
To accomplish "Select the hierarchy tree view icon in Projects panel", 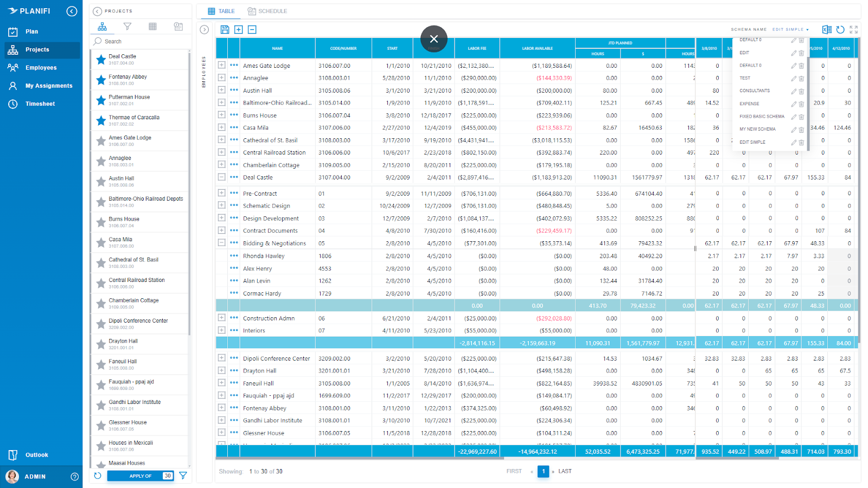I will (x=102, y=27).
